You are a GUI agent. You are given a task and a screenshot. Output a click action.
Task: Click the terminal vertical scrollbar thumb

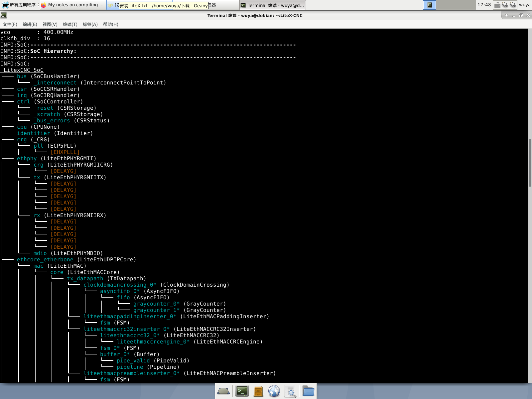(x=530, y=163)
